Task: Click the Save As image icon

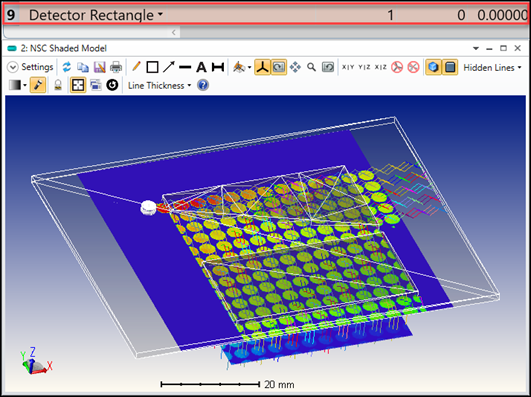Action: pyautogui.click(x=100, y=67)
